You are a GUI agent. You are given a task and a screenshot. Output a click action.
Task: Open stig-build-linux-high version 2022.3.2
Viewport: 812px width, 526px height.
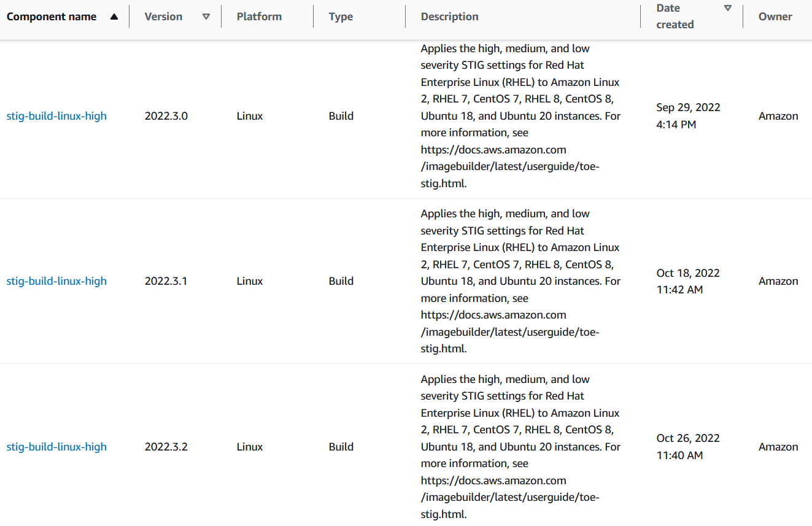[56, 446]
